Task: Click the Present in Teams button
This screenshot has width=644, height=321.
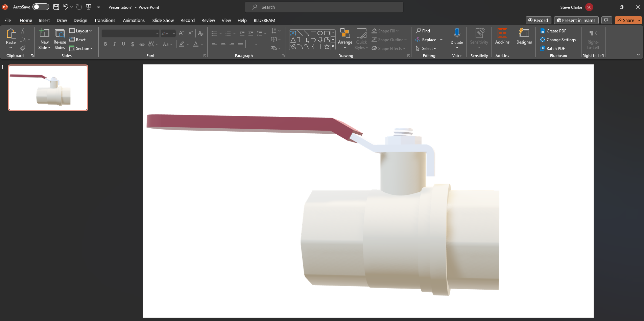Action: pos(575,20)
